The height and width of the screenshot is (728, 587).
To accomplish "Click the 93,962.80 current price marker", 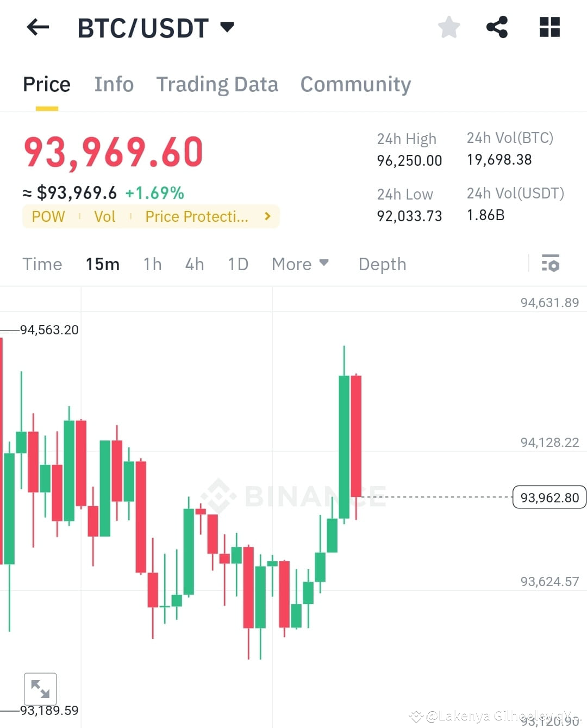I will click(x=549, y=497).
